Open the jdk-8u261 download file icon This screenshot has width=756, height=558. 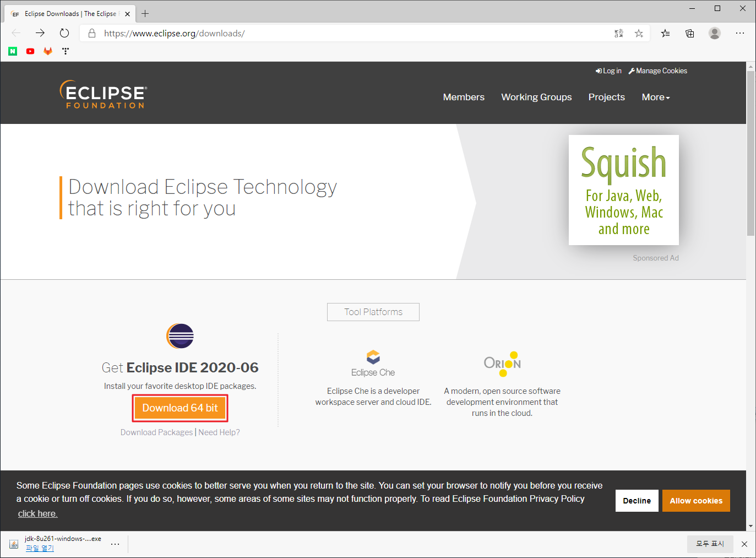[x=14, y=544]
